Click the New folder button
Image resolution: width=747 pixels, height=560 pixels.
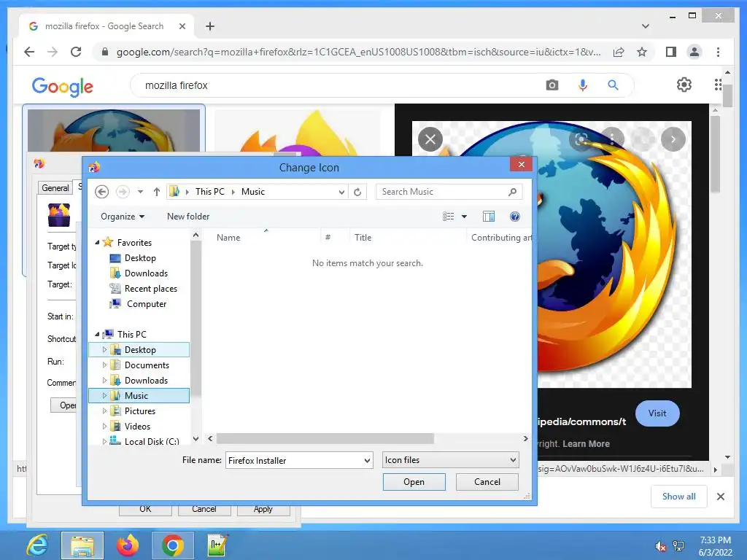(188, 217)
